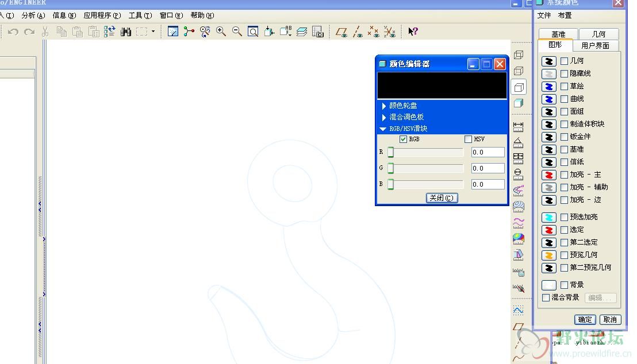Click the B slider handle
Image resolution: width=637 pixels, height=364 pixels.
pyautogui.click(x=390, y=184)
